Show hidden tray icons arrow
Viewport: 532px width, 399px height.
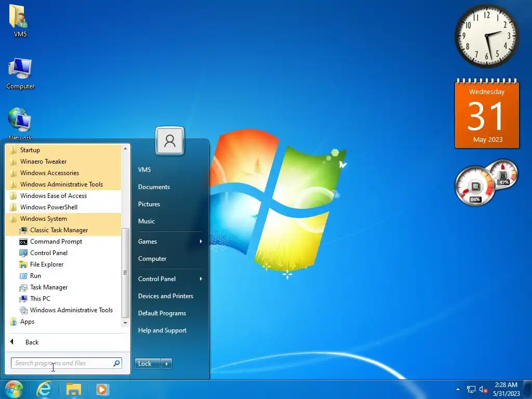(x=458, y=390)
